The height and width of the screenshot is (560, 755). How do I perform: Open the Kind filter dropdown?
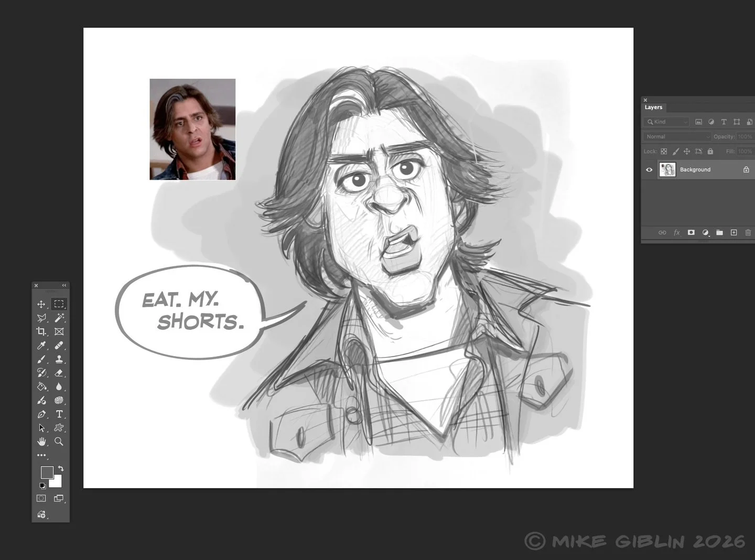pos(666,122)
